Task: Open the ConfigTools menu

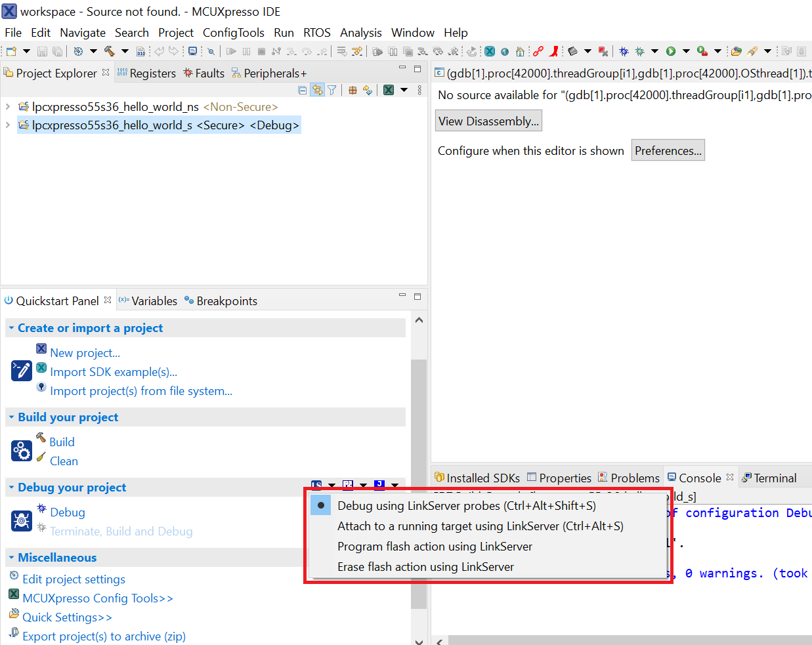Action: pyautogui.click(x=233, y=33)
